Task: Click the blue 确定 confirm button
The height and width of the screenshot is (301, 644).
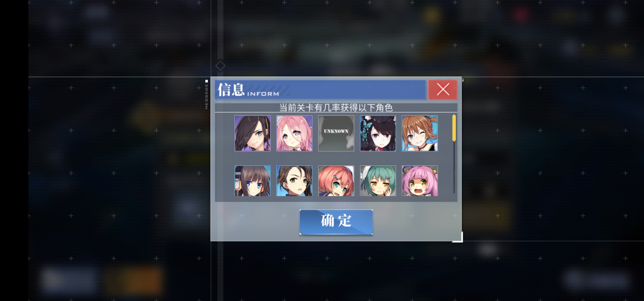Action: pos(336,222)
